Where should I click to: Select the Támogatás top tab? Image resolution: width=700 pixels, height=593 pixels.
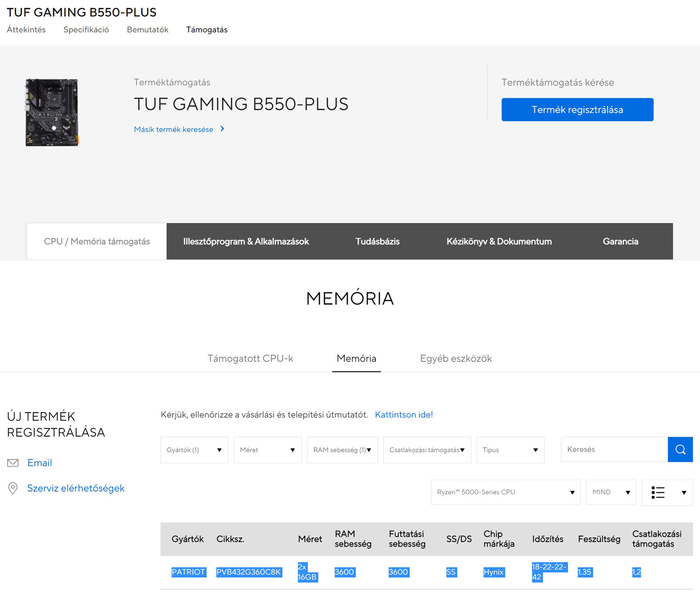(207, 29)
